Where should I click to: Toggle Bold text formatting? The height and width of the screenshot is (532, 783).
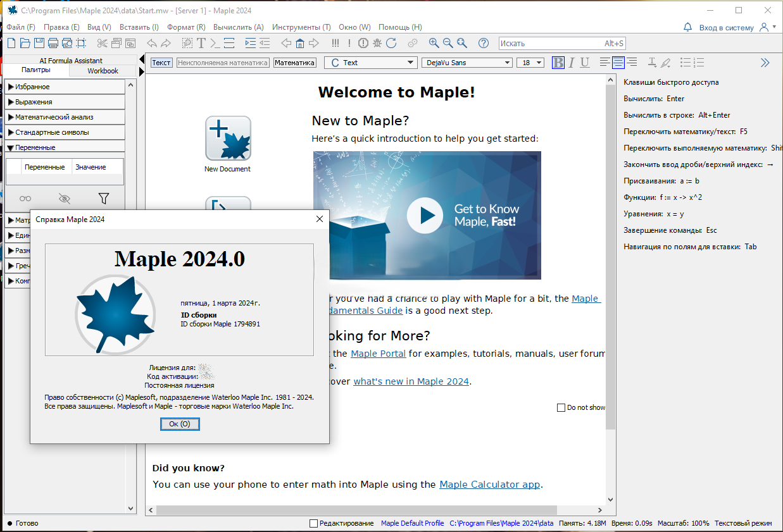pos(558,63)
